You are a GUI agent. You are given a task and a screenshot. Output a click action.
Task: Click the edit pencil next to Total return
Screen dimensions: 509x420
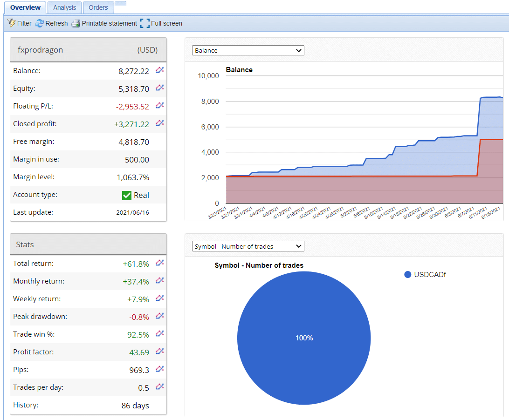point(159,263)
